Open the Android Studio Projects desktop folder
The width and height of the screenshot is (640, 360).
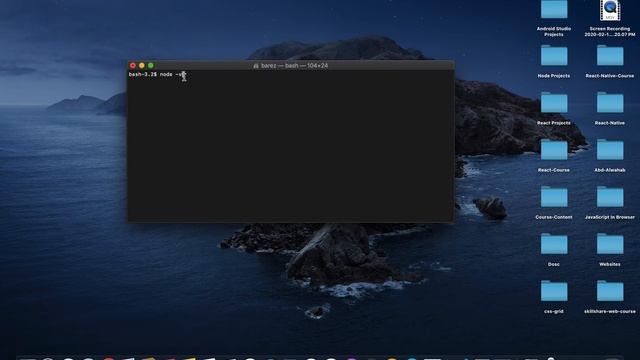point(554,10)
